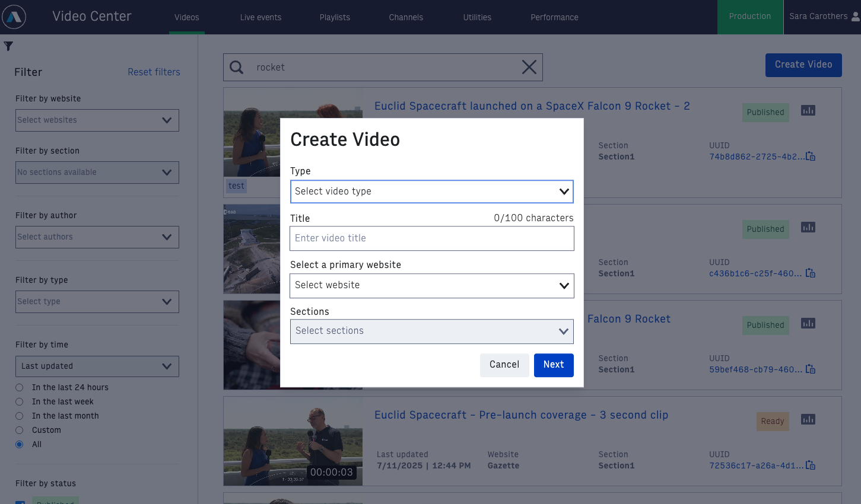Copy UUID 74b8d862-2725-4b2
This screenshot has height=504, width=861.
pyautogui.click(x=811, y=157)
